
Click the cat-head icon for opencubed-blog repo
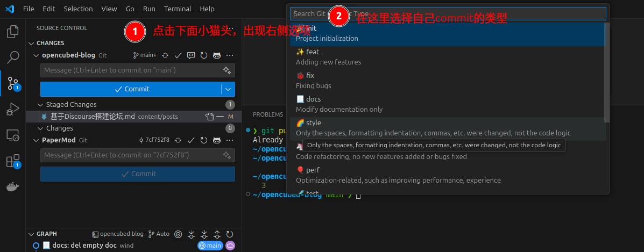[217, 55]
